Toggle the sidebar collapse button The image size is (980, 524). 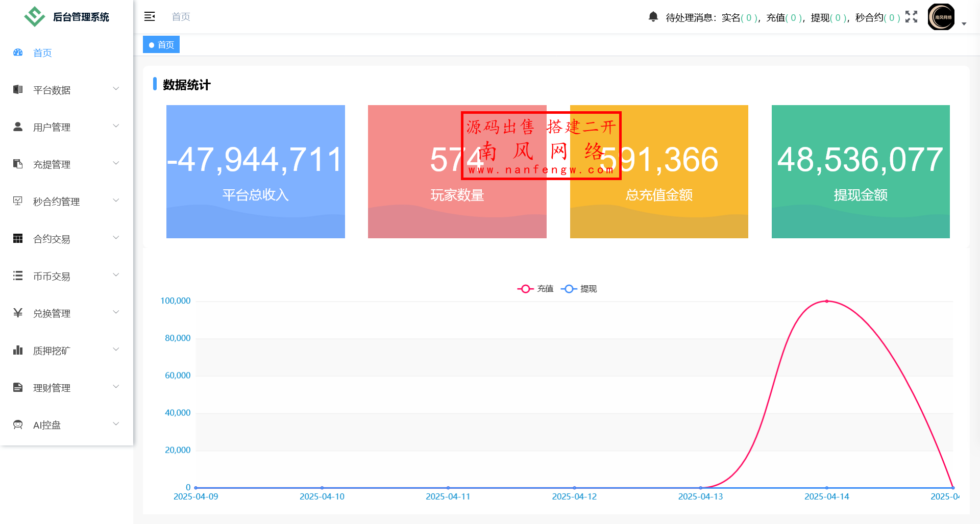pyautogui.click(x=150, y=16)
